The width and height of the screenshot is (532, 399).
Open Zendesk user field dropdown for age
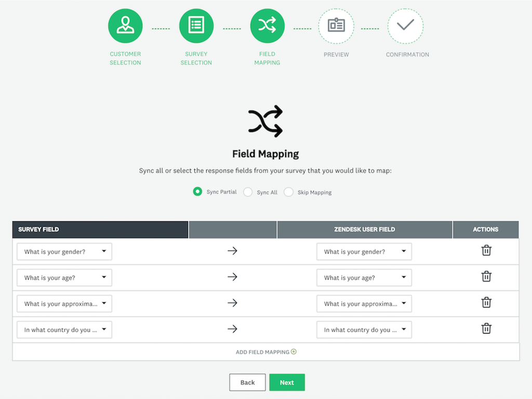tap(364, 277)
